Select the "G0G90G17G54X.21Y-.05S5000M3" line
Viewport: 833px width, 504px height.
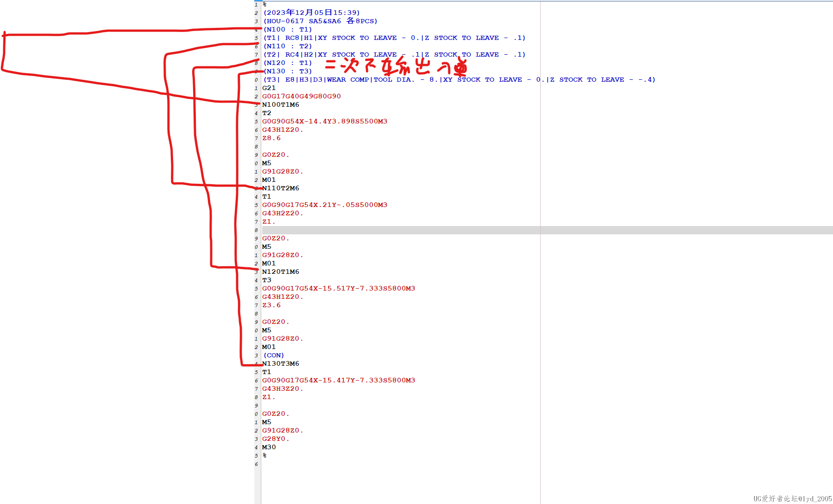pos(324,205)
